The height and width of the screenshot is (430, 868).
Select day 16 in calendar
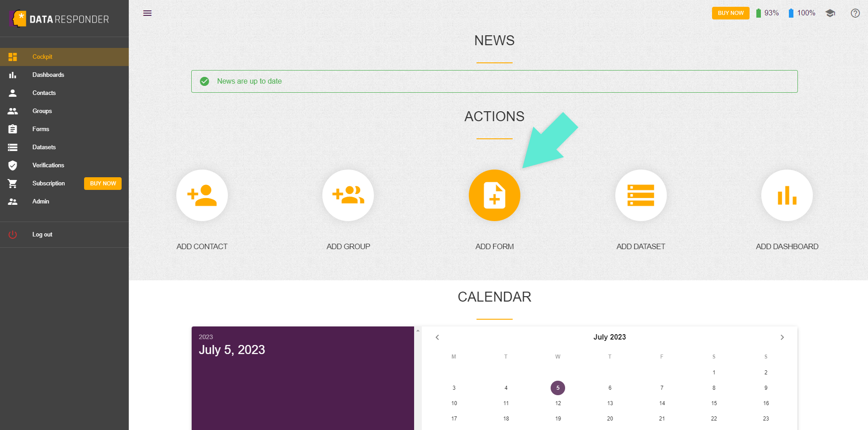766,403
